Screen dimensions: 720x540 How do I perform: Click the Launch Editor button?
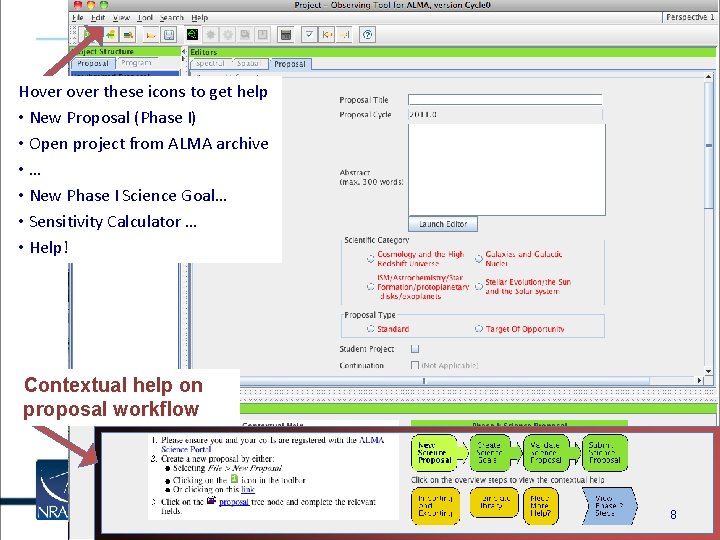coord(443,224)
